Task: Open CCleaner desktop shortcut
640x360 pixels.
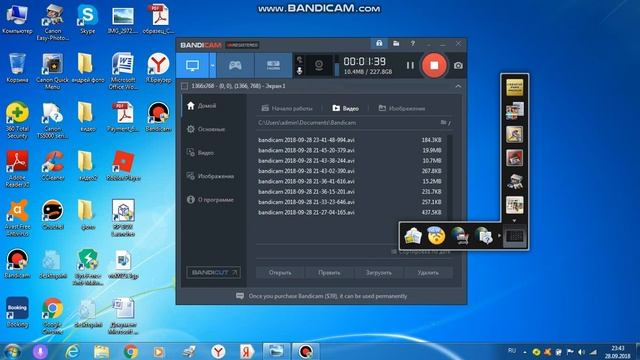Action: [53, 166]
